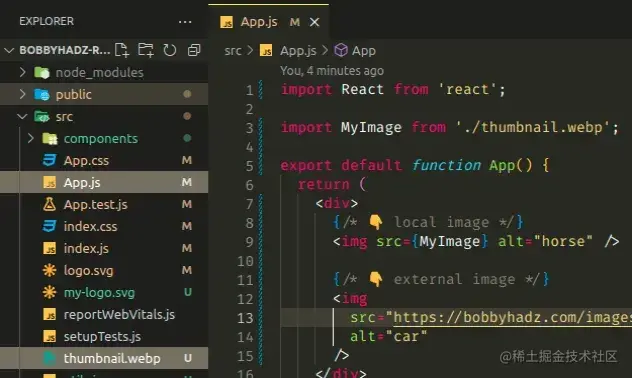Close the App.js editor tab
The width and height of the screenshot is (632, 378).
point(314,22)
